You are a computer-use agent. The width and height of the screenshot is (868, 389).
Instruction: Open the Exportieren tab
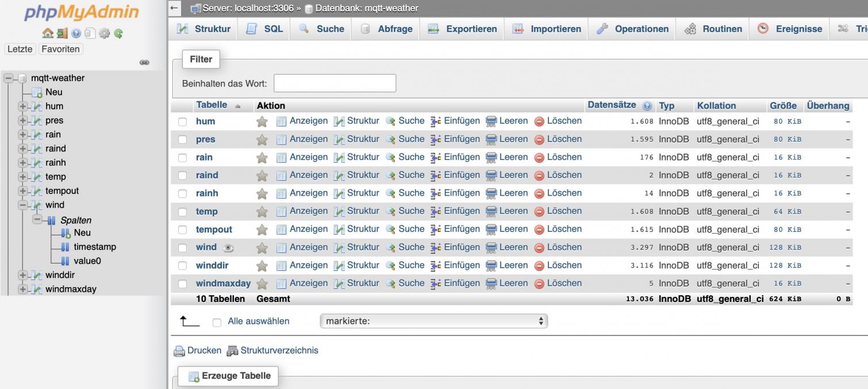pos(463,29)
